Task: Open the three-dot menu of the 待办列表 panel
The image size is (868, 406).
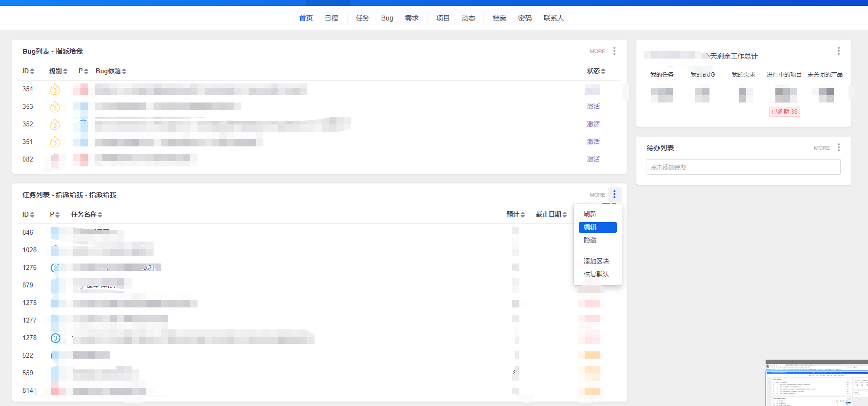Action: coord(839,147)
